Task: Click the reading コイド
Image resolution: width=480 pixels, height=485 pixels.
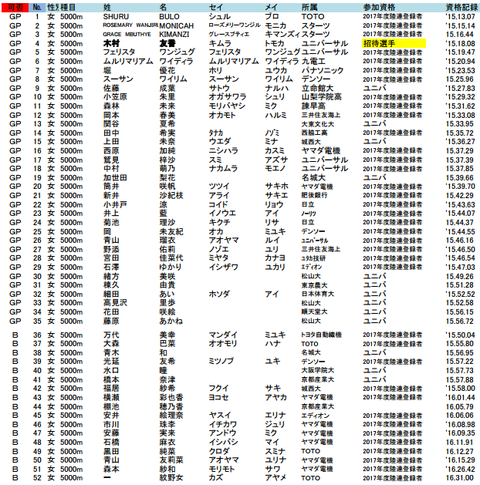Action: point(219,204)
